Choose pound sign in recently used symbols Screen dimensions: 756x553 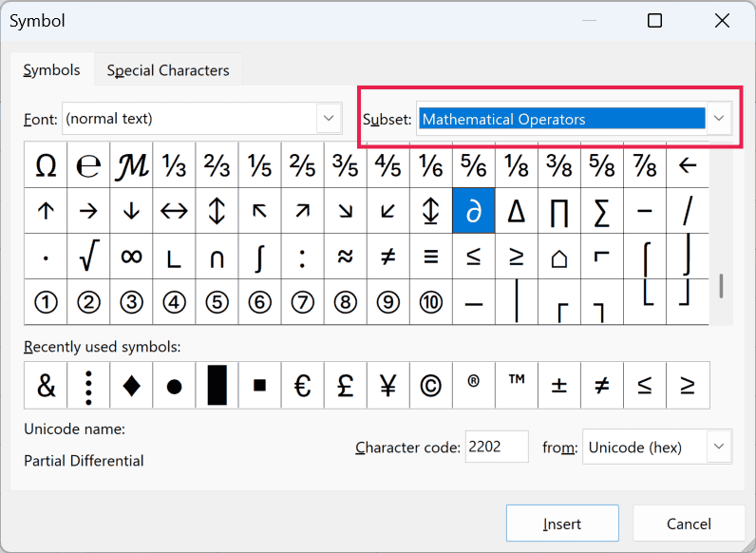[345, 385]
